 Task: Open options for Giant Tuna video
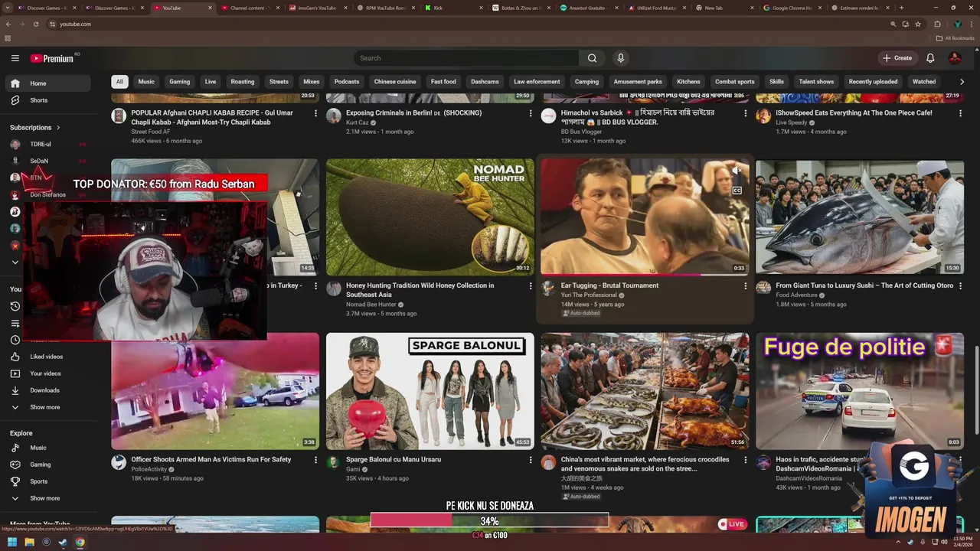coord(960,285)
